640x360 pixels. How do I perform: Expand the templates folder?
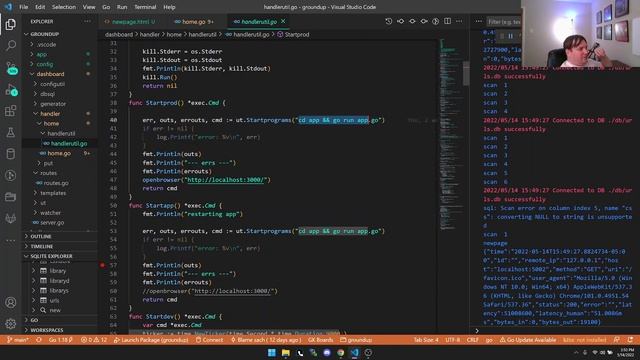click(x=53, y=193)
